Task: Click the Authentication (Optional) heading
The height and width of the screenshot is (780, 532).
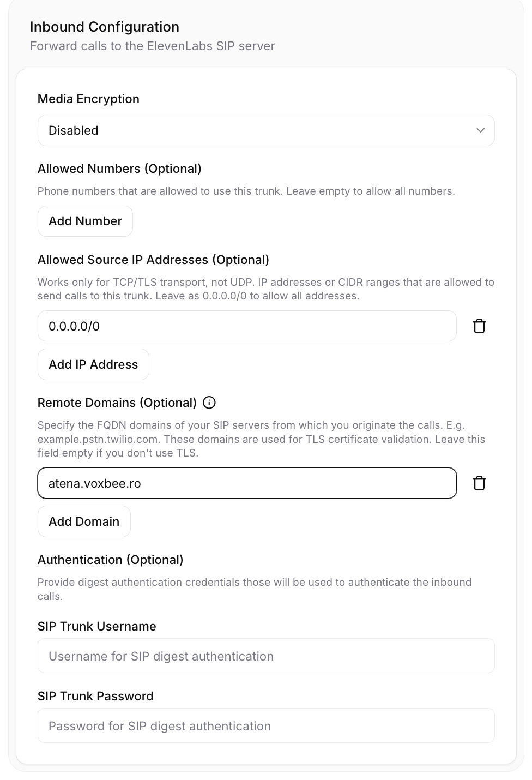Action: pos(110,560)
